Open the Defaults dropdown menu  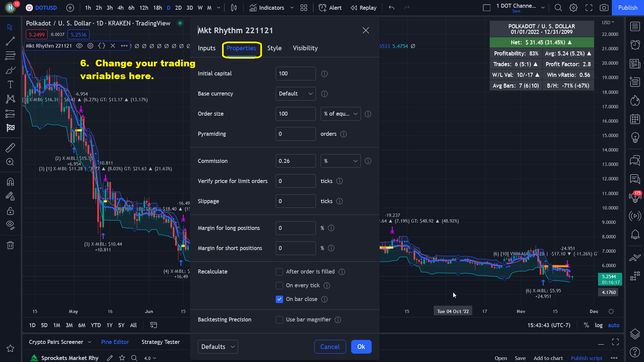(218, 347)
